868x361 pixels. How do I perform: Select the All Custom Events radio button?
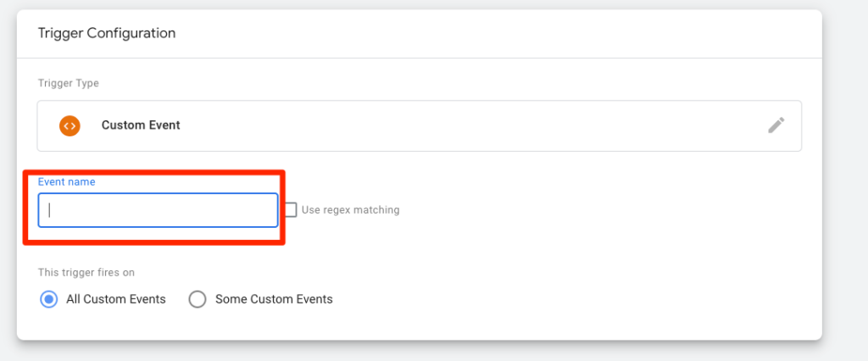49,299
